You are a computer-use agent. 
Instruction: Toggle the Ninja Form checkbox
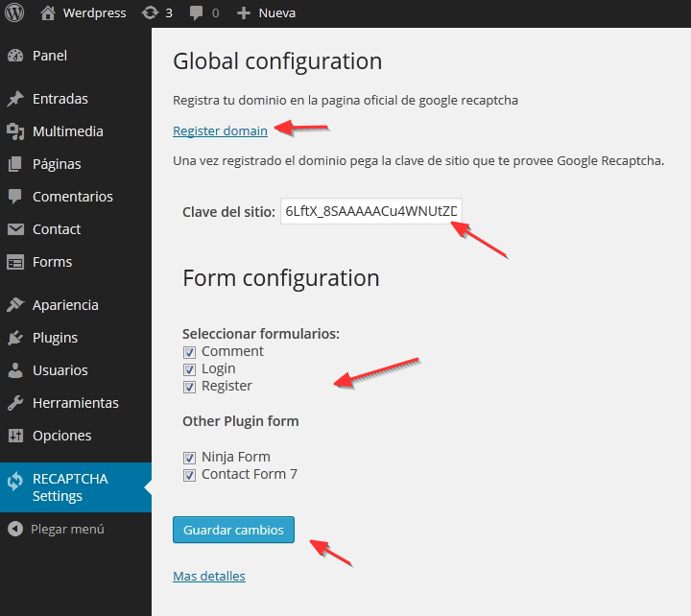tap(189, 458)
